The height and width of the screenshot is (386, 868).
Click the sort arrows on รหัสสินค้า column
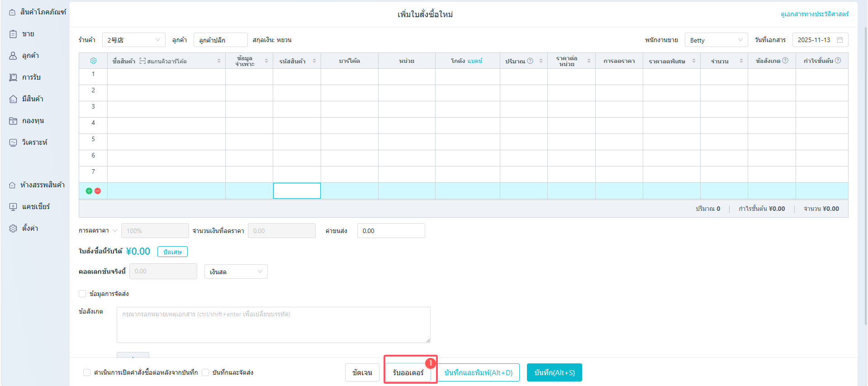(x=314, y=61)
